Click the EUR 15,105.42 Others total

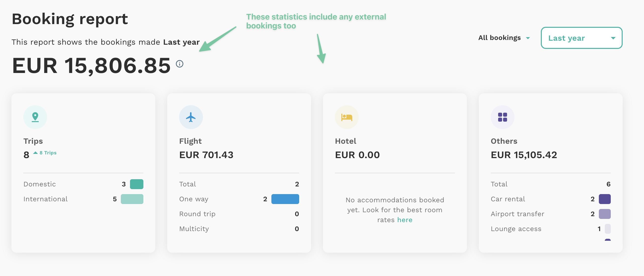[524, 155]
